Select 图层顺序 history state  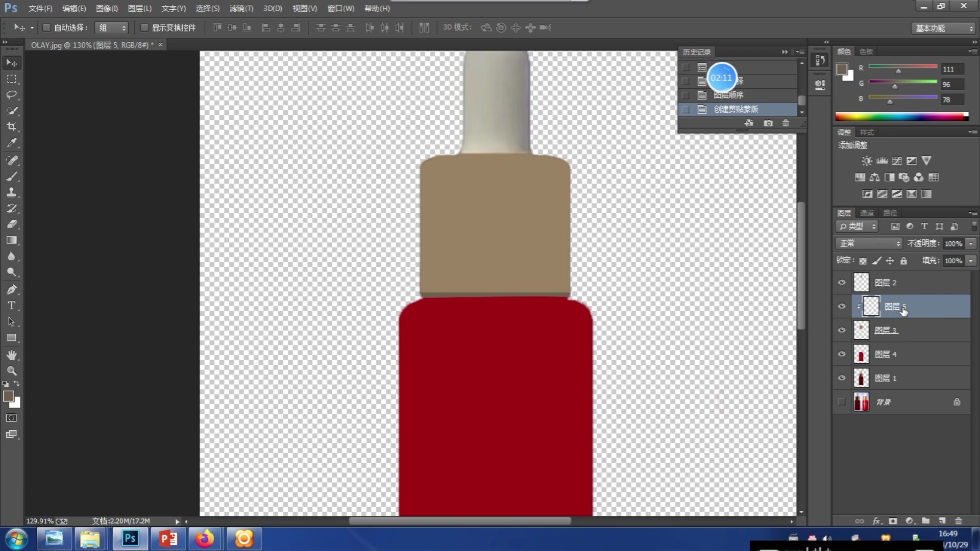pyautogui.click(x=738, y=95)
